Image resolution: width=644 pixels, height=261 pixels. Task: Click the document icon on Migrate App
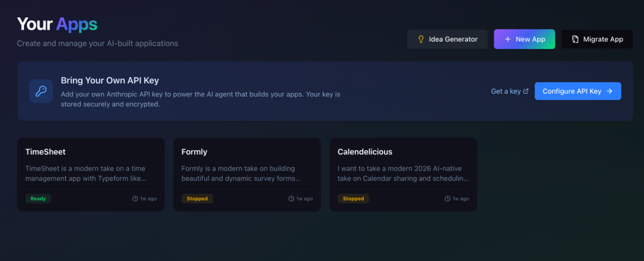pyautogui.click(x=575, y=39)
